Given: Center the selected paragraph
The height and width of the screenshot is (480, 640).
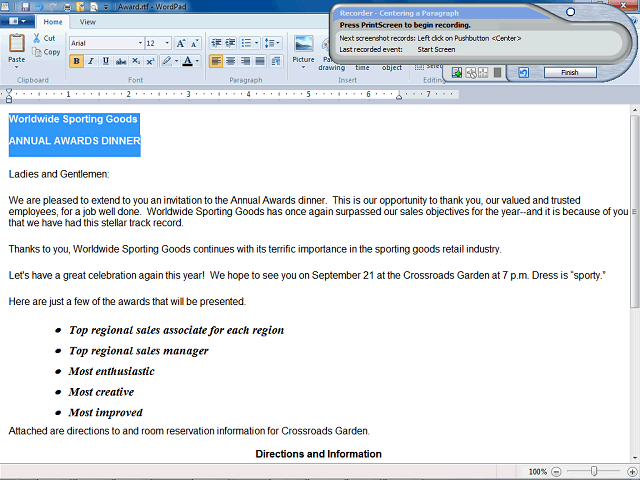Looking at the screenshot, I should coord(231,61).
